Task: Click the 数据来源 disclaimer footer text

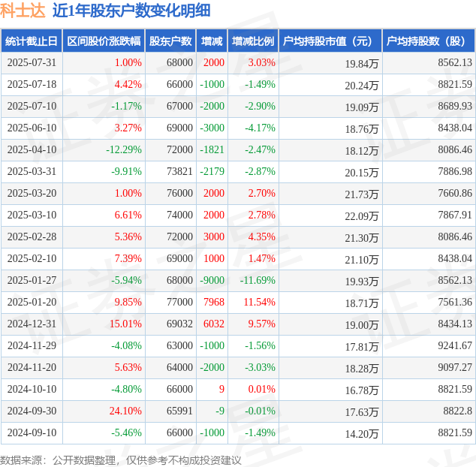Action: (121, 460)
